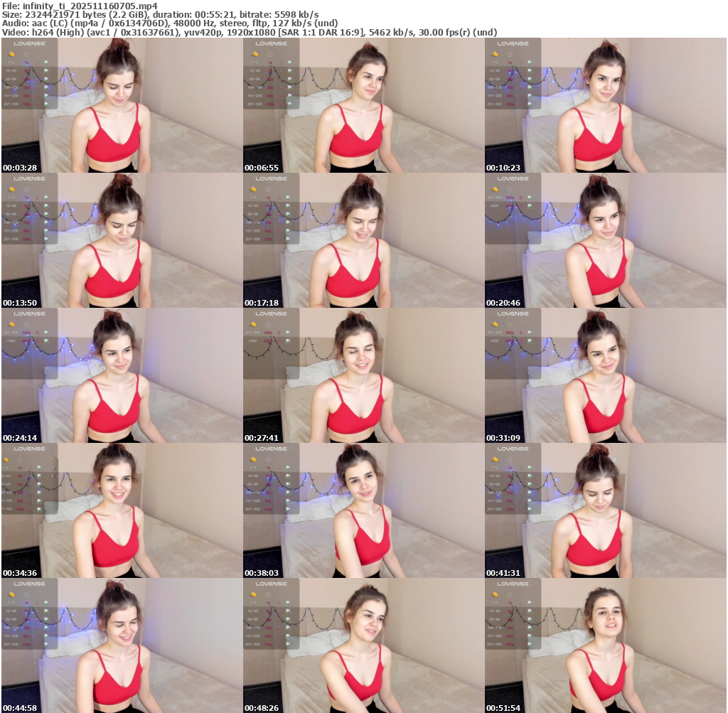Open the thumbnail stamped 00:24:14
This screenshot has width=728, height=713.
coord(122,375)
